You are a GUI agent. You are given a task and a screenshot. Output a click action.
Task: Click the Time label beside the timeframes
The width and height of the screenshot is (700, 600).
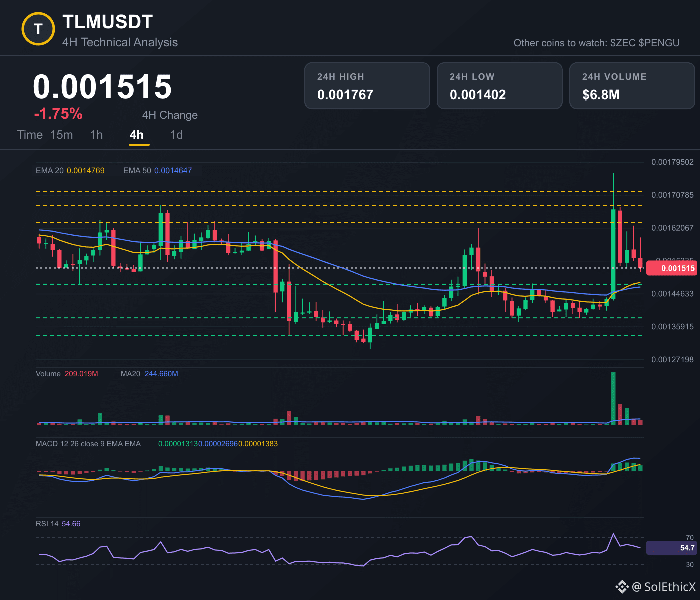(x=30, y=135)
